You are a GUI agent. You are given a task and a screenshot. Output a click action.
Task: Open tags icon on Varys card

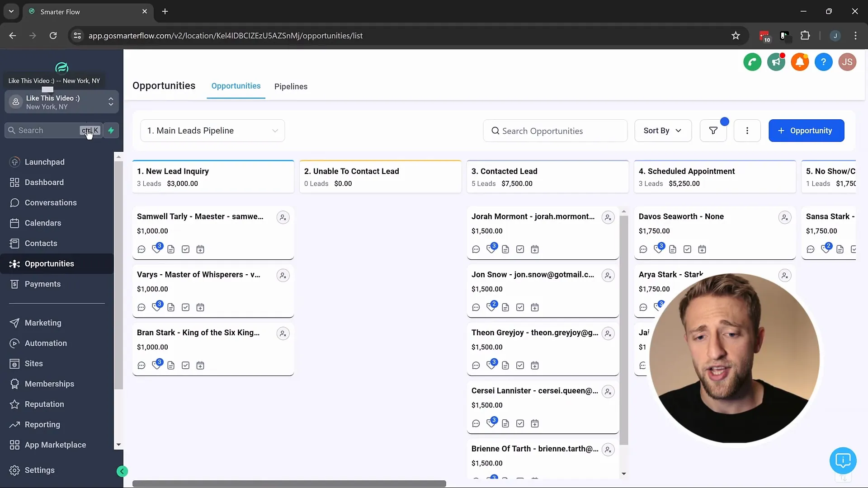tap(157, 307)
